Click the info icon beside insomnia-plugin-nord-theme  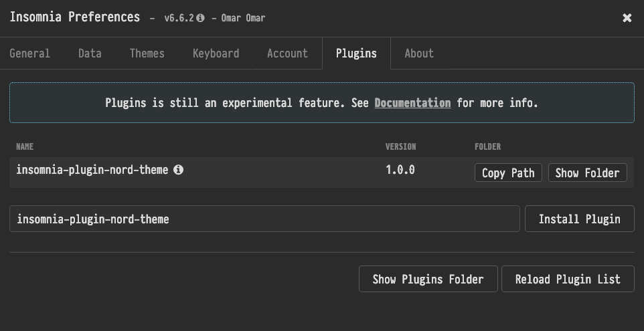pos(178,169)
